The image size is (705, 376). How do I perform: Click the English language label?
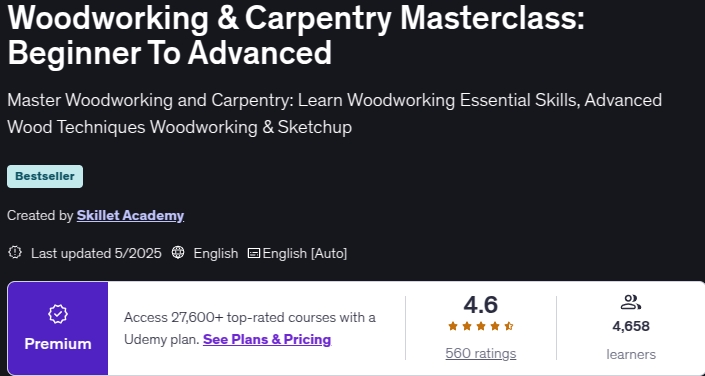pos(216,254)
